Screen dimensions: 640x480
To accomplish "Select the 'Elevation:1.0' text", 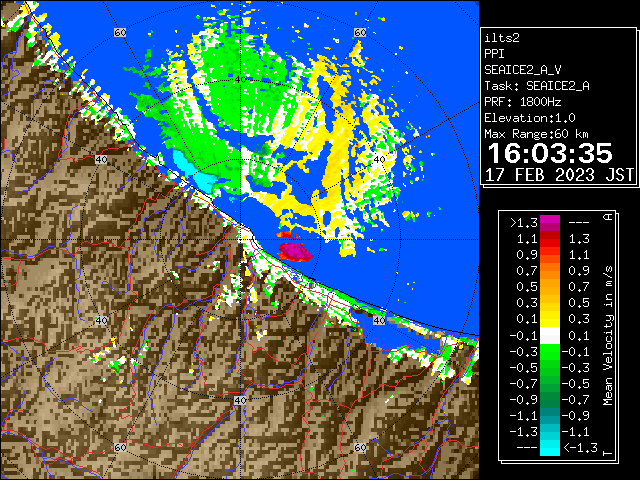I will (x=530, y=118).
